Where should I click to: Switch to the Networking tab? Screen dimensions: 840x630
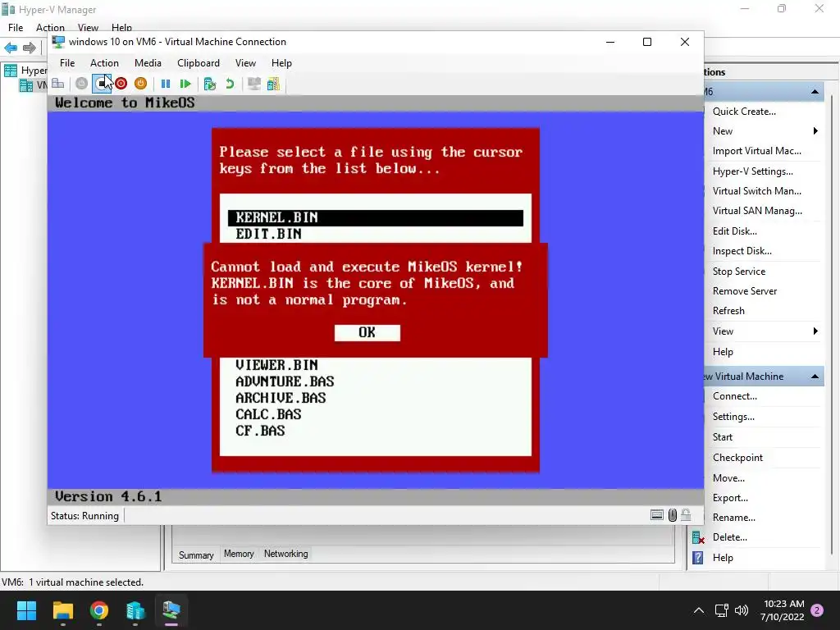click(285, 554)
